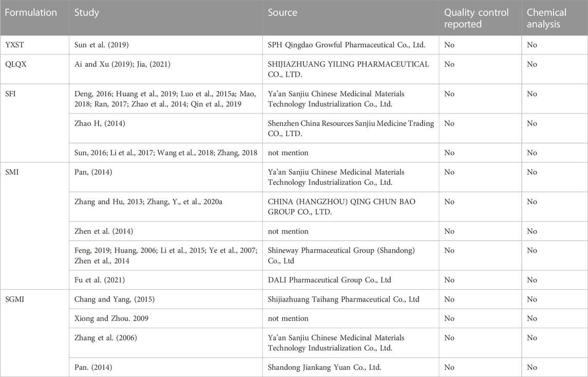Screen dimensions: 588x377
Task: Click the quality control "No" for Zhen et al. (2014)
Action: click(x=449, y=231)
